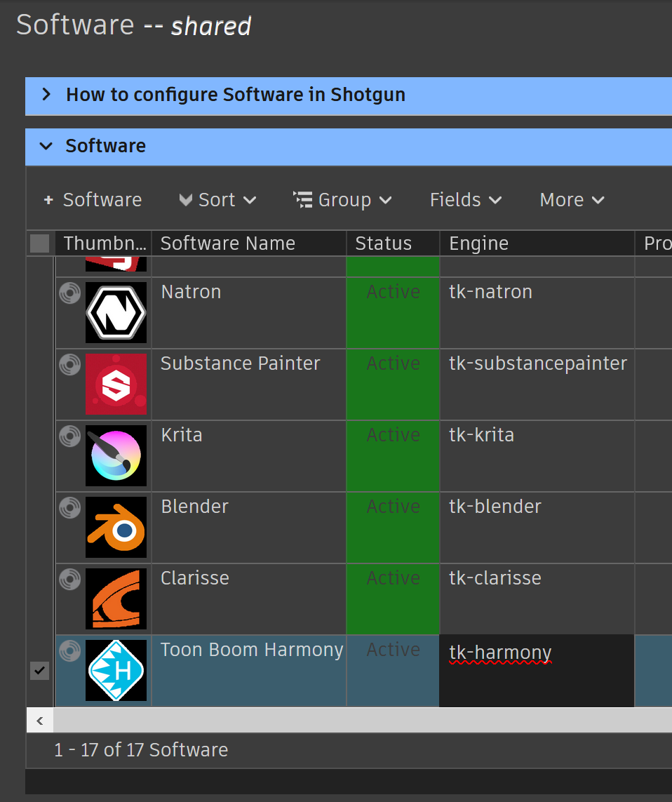Open the Natron thumbnail icon

click(x=116, y=312)
